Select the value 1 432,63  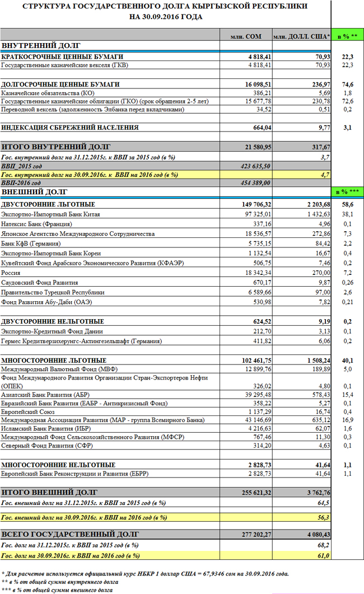[319, 214]
